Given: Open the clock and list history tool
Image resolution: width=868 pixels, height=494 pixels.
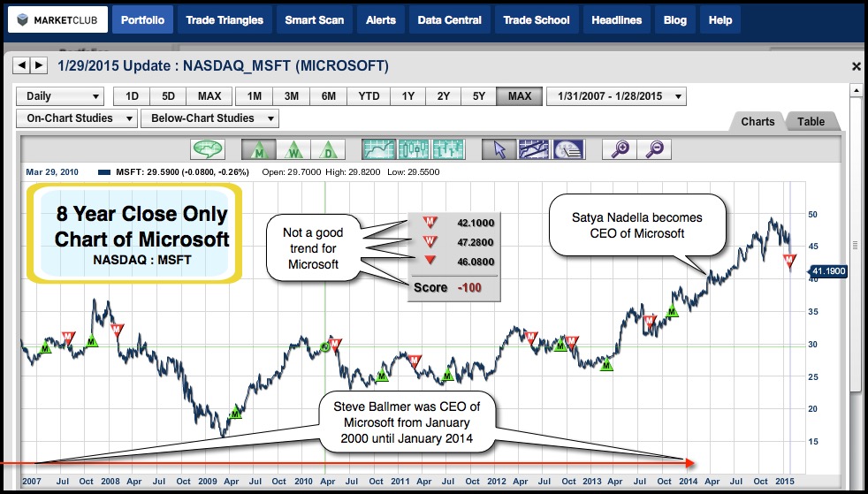Looking at the screenshot, I should tap(568, 149).
